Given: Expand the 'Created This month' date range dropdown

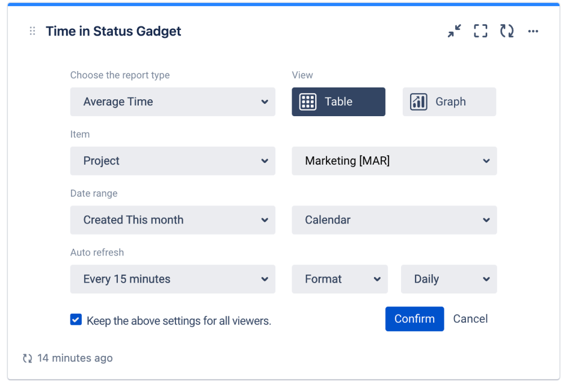Looking at the screenshot, I should [x=173, y=220].
